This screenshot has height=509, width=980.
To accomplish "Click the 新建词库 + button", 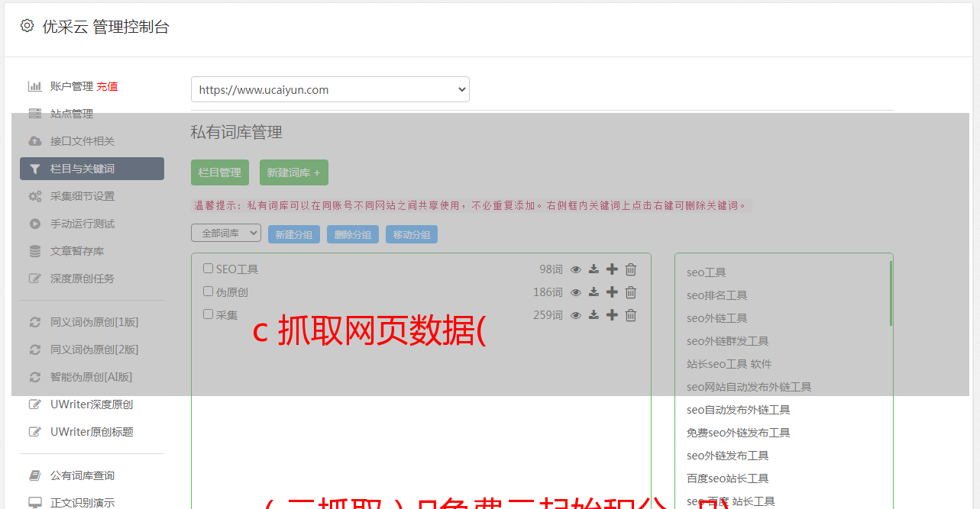I will click(x=294, y=172).
